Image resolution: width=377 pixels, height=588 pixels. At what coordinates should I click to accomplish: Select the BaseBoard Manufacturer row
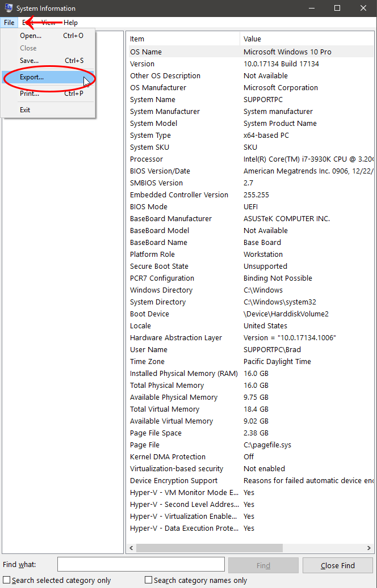tap(251, 219)
